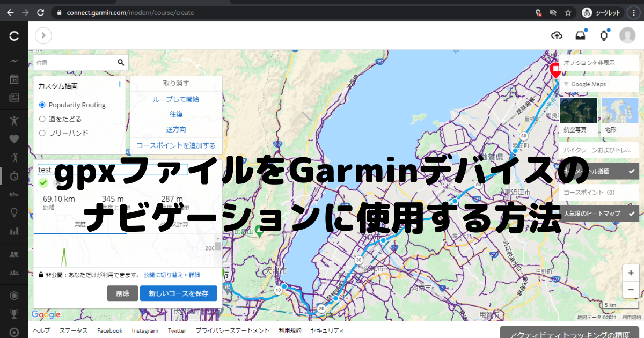Image resolution: width=644 pixels, height=338 pixels.
Task: Choose 往復 out-and-back option
Action: [x=176, y=114]
